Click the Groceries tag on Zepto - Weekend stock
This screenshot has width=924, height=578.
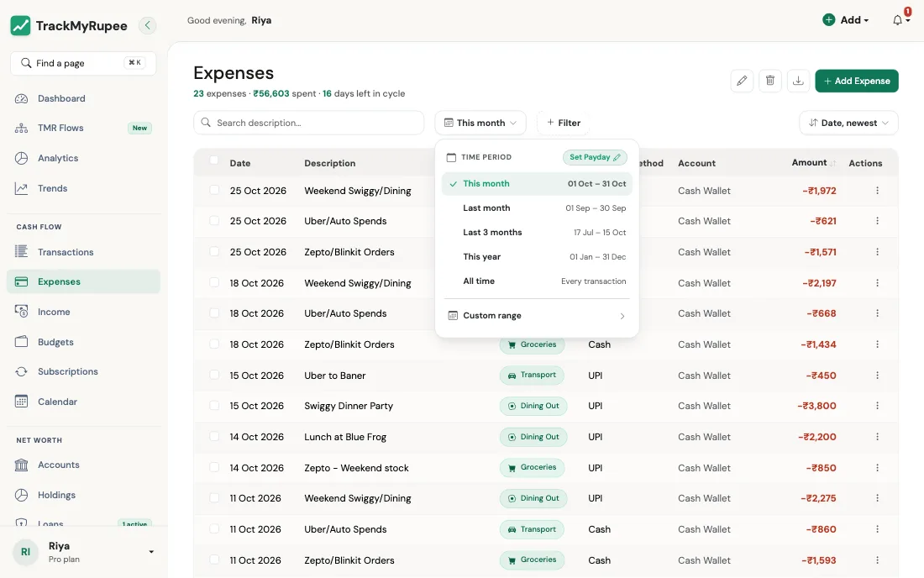[532, 468]
